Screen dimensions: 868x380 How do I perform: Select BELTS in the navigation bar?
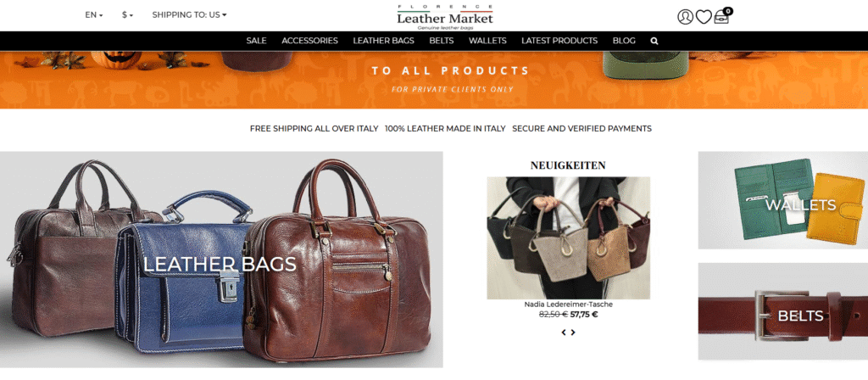coord(441,41)
